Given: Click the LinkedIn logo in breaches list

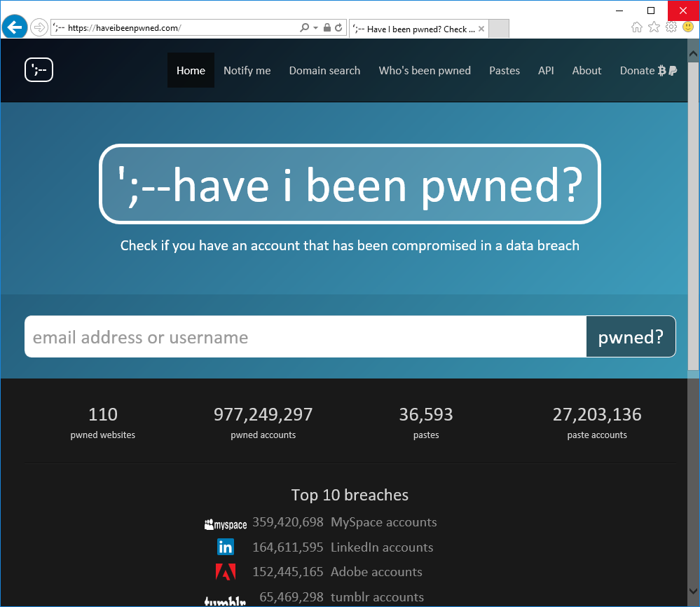Looking at the screenshot, I should click(x=226, y=547).
